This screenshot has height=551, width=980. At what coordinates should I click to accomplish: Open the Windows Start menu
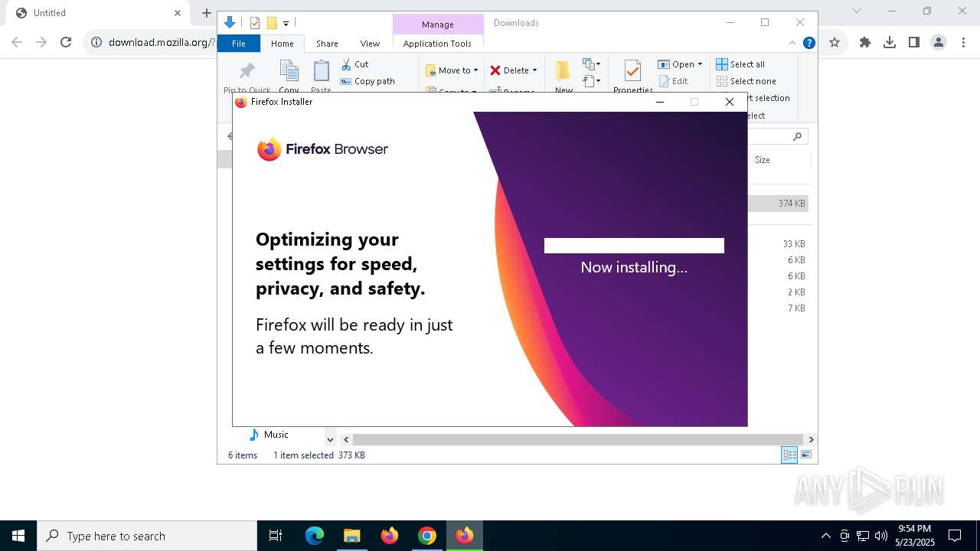(18, 536)
